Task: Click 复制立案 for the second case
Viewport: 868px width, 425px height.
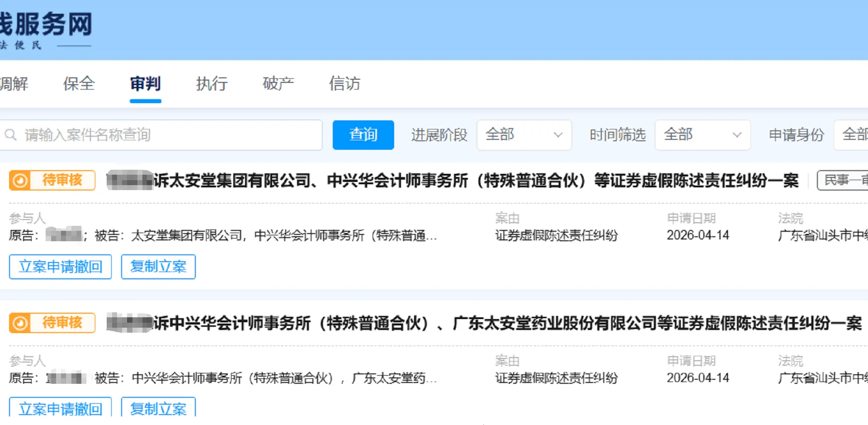Action: [x=158, y=407]
